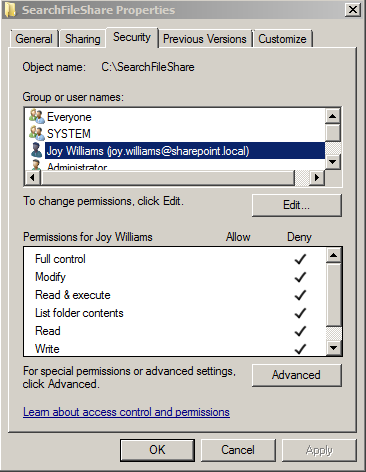Click user list vertical scrollbar thumb
366x472 pixels.
pyautogui.click(x=333, y=132)
